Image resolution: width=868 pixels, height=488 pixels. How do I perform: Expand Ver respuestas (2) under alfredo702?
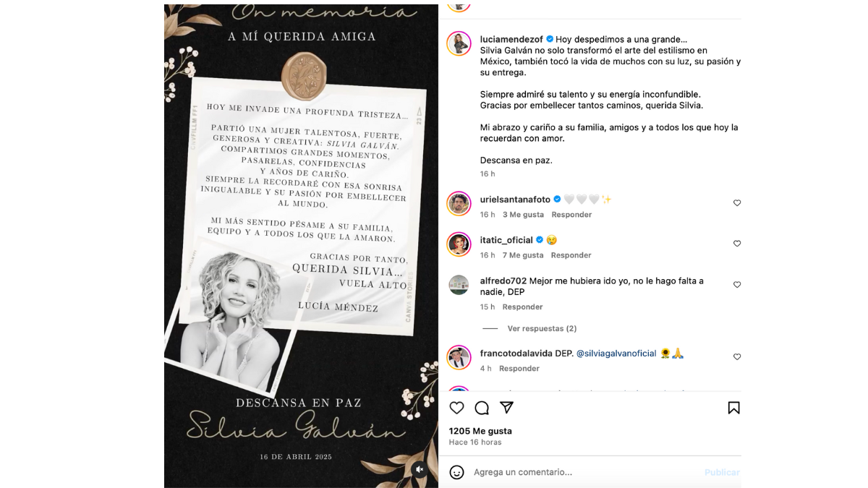(x=542, y=328)
